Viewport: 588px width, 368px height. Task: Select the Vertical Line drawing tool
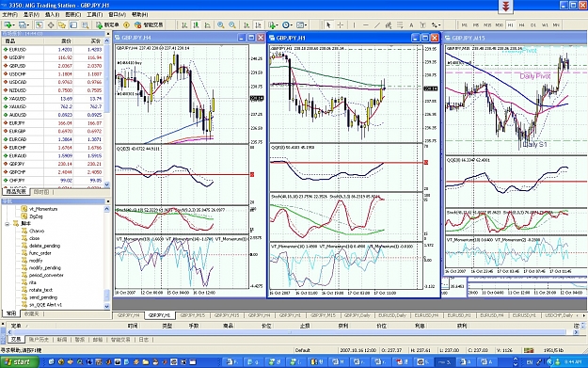354,24
